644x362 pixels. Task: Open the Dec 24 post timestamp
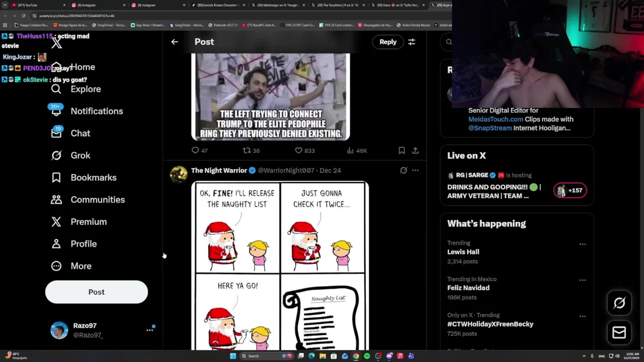(x=330, y=170)
